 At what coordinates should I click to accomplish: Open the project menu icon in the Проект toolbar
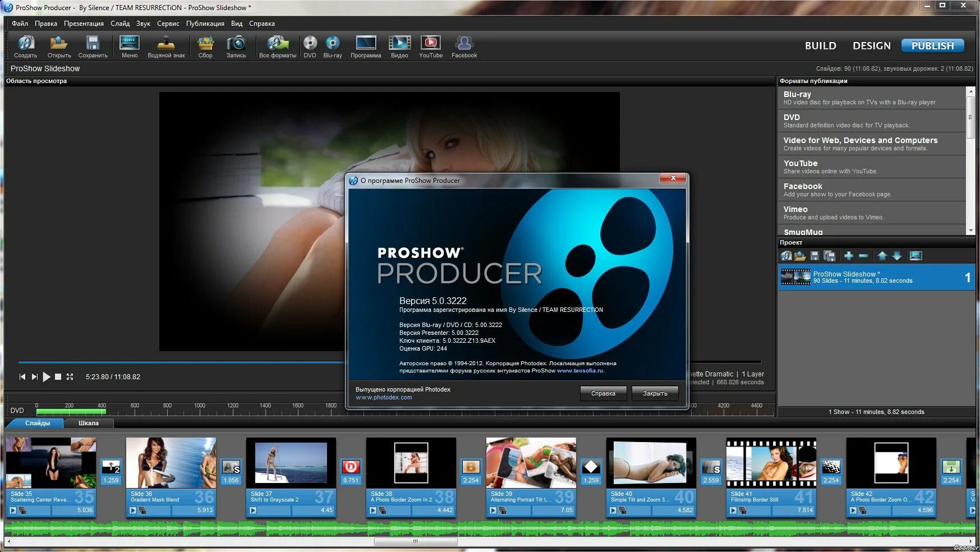[x=915, y=256]
